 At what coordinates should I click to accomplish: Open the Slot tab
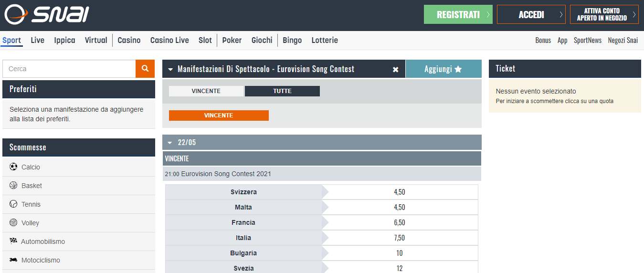tap(205, 41)
